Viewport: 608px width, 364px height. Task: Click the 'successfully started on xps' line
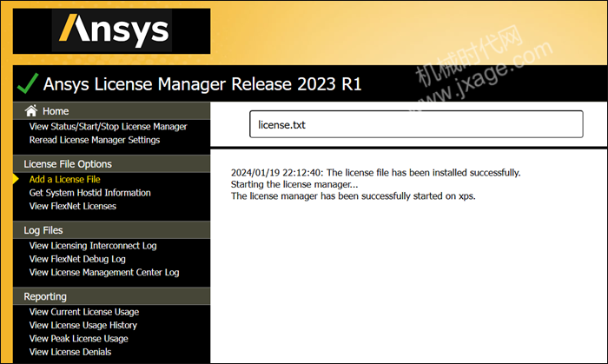pos(353,196)
